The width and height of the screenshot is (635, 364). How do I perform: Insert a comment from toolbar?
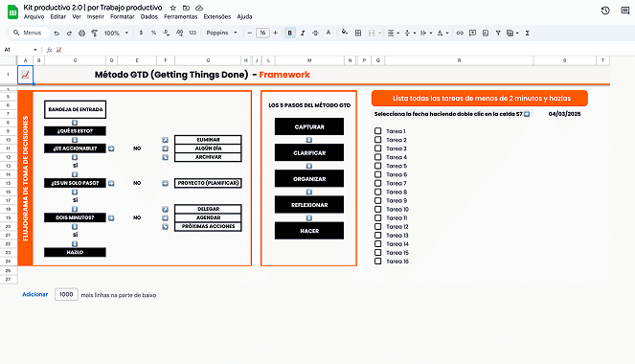472,33
